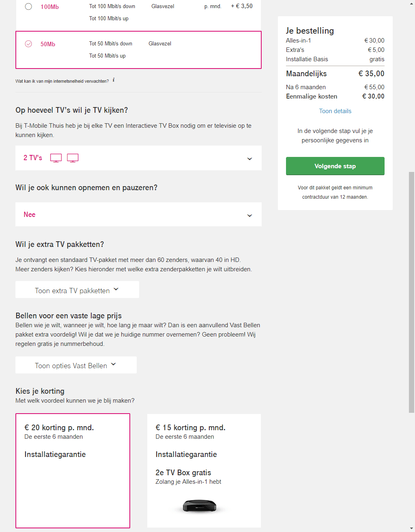The width and height of the screenshot is (415, 532).
Task: Select the 100Mb radio button
Action: click(28, 6)
